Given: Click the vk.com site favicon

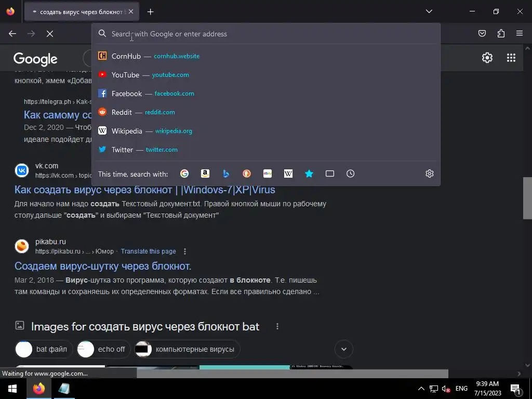Looking at the screenshot, I should click(x=22, y=170).
